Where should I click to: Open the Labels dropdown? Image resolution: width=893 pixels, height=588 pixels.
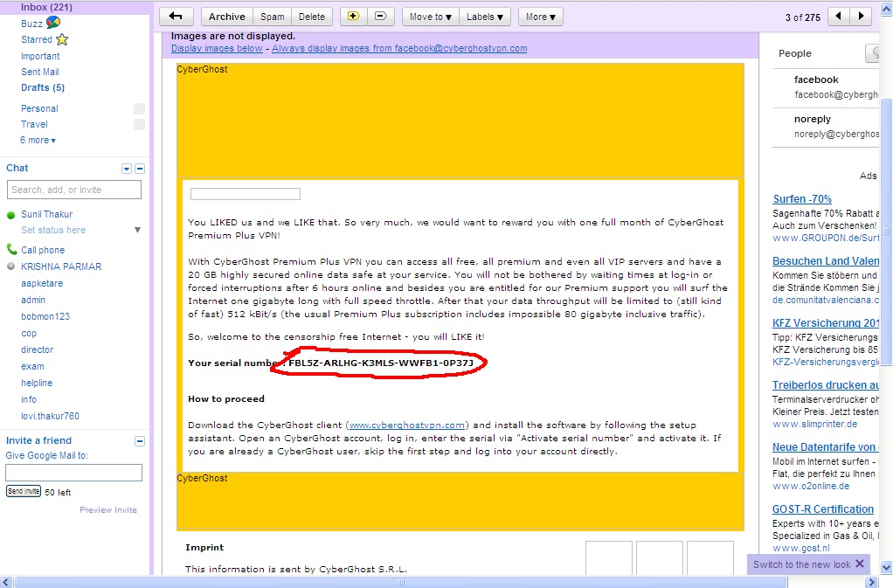tap(485, 17)
